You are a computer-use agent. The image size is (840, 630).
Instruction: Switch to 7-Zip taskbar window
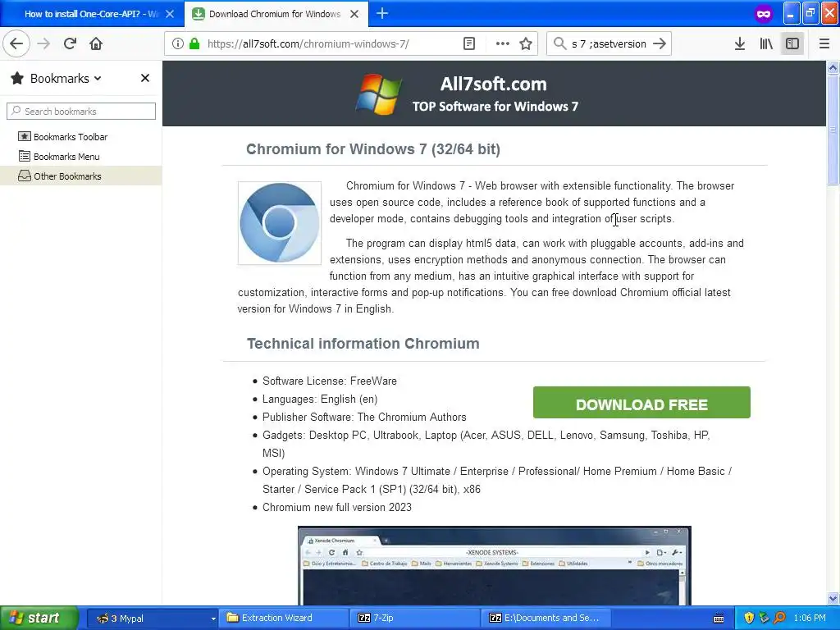pyautogui.click(x=415, y=619)
